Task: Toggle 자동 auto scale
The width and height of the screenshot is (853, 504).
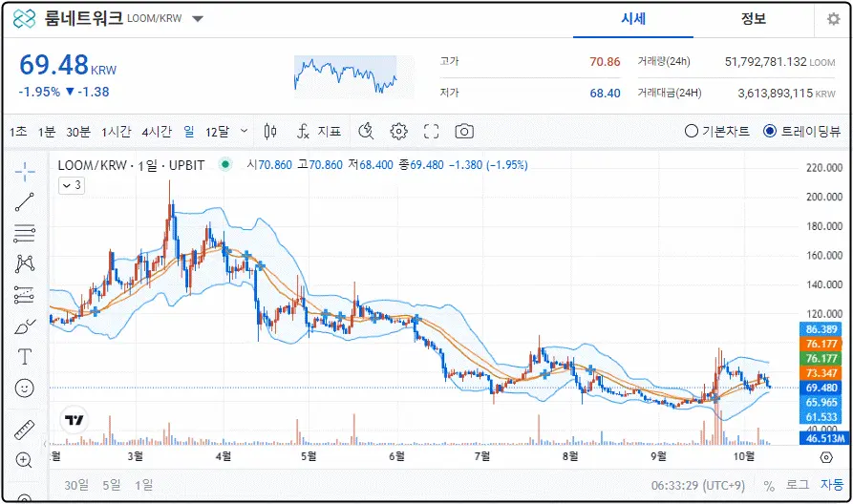Action: click(832, 484)
